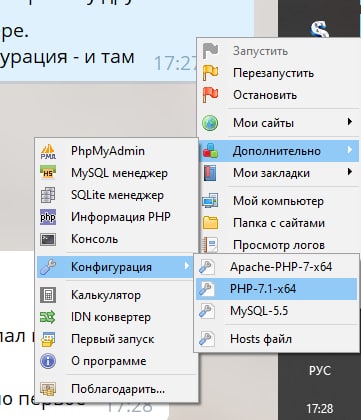The width and height of the screenshot is (361, 420).
Task: Launch PhpMyAdmin from the submenu
Action: [116, 151]
